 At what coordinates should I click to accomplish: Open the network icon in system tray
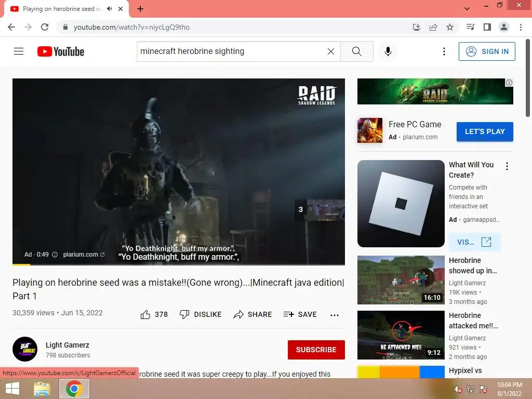[x=471, y=389]
